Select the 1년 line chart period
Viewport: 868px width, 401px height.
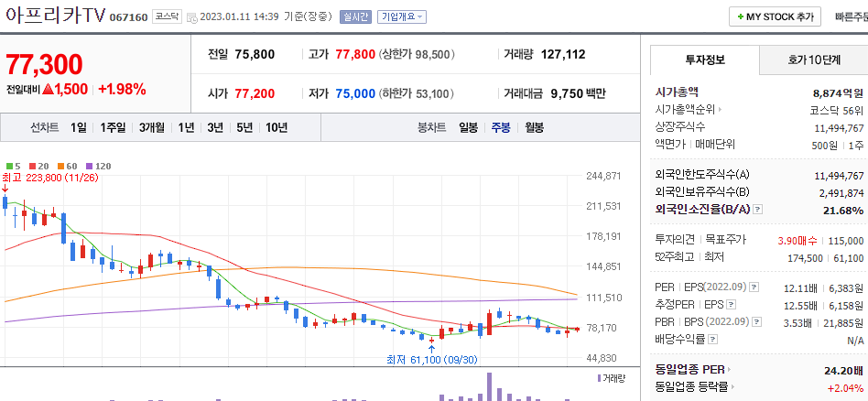[186, 127]
